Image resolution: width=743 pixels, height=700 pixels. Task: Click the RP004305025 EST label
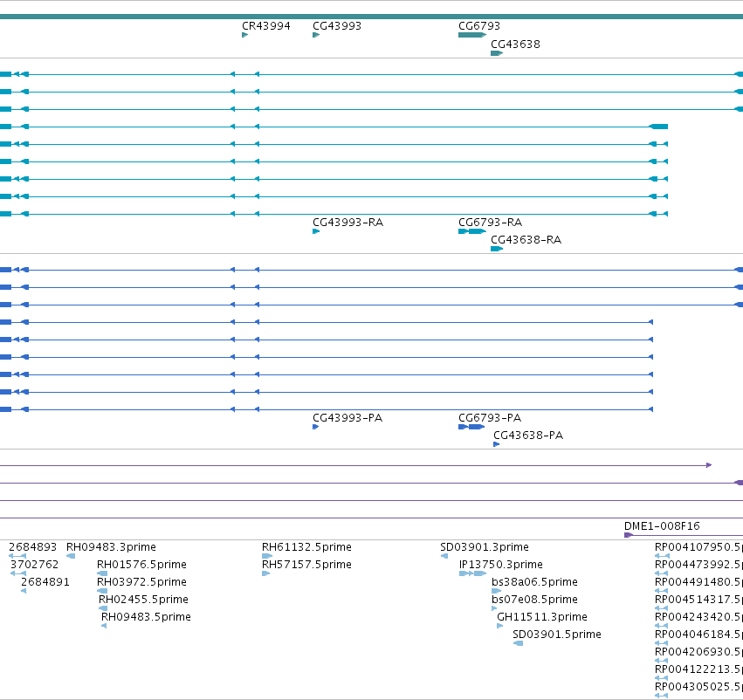tap(698, 687)
